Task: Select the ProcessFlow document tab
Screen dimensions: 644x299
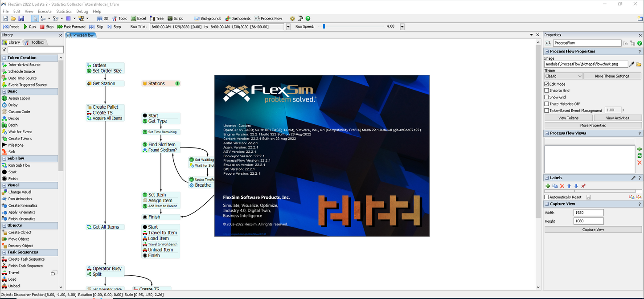Action: tap(81, 35)
